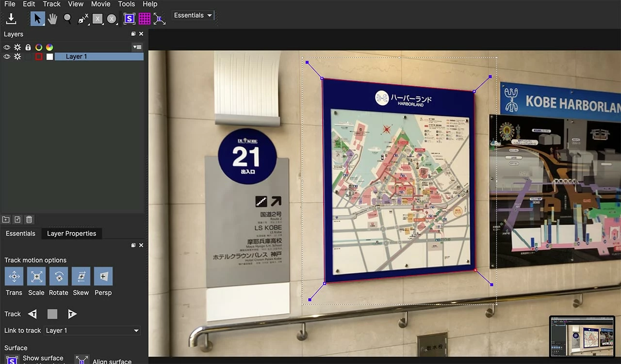Click the Show surface button in Essentials panel
Screen dimensions: 621x364
tap(12, 361)
